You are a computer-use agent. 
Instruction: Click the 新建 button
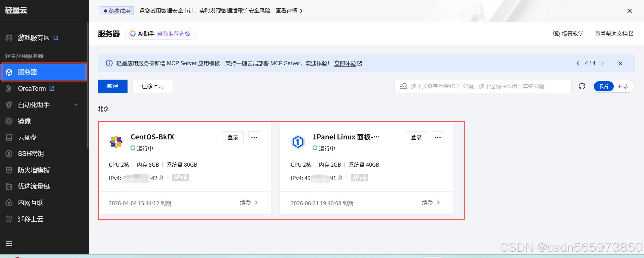pyautogui.click(x=113, y=86)
